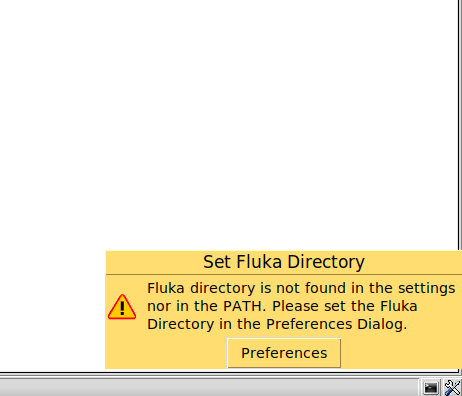Open the wrench and screwdriver tools icon

point(452,388)
